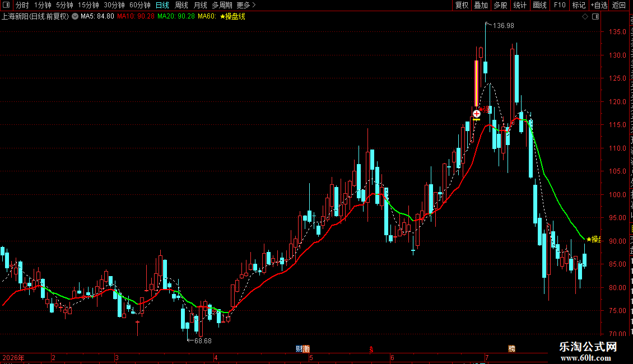The image size is (633, 364).
Task: Click the green MA20: 90.28 label
Action: point(176,17)
